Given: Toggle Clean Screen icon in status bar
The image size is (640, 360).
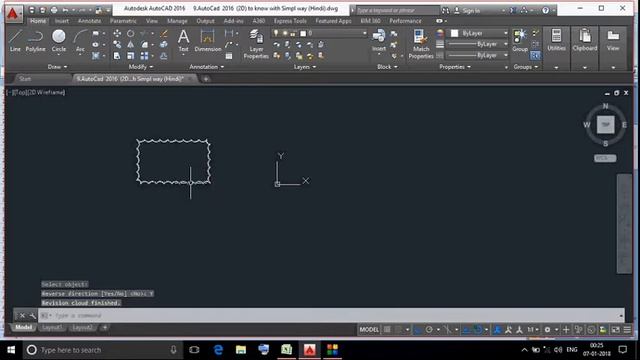Looking at the screenshot, I should 616,329.
